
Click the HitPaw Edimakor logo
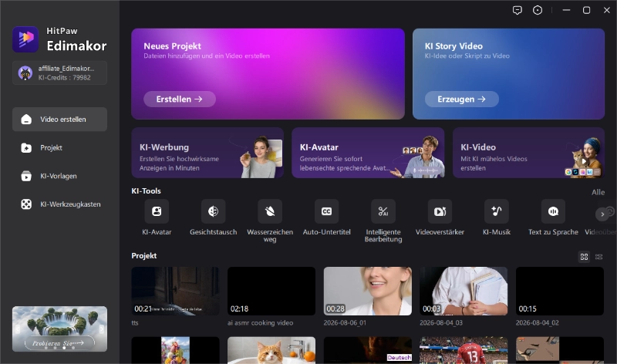pyautogui.click(x=25, y=39)
